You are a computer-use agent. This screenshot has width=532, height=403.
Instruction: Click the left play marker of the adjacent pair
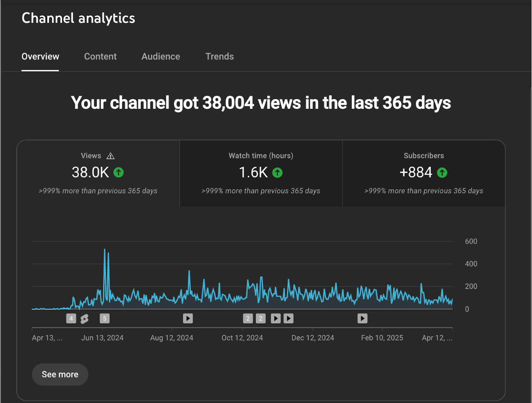276,318
